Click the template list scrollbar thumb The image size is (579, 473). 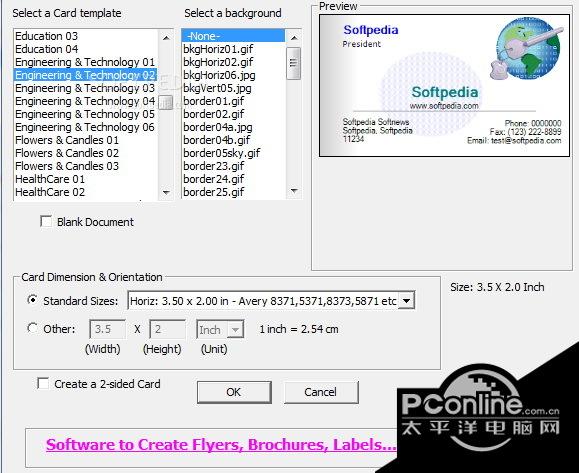click(x=166, y=102)
